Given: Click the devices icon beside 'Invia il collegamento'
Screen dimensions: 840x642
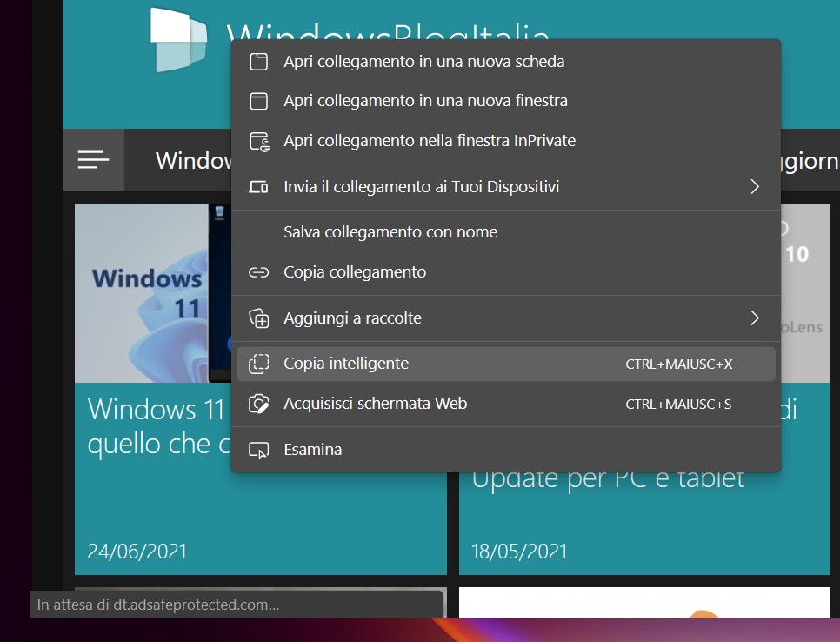Looking at the screenshot, I should click(259, 187).
